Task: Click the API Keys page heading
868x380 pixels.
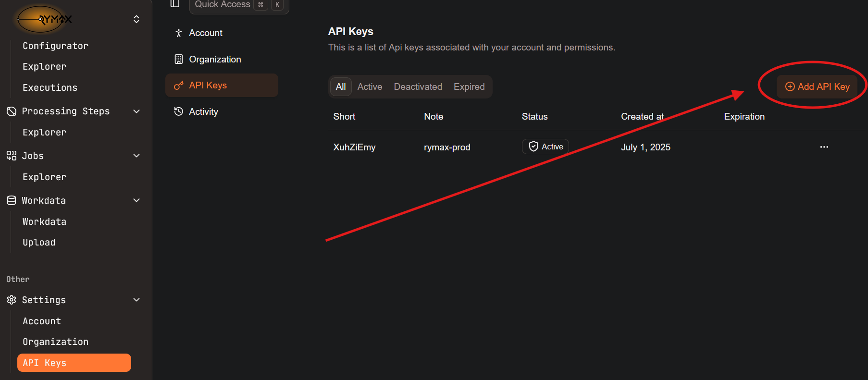Action: pos(351,31)
